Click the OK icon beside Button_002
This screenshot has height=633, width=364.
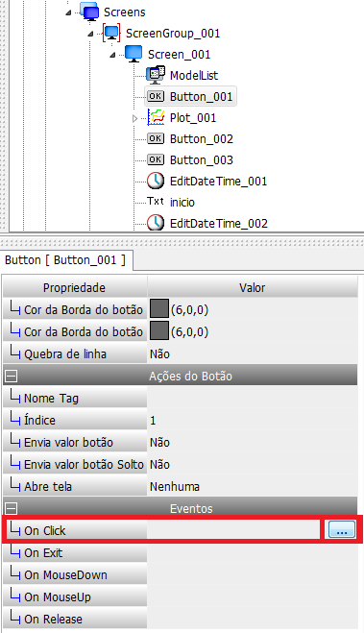point(156,138)
